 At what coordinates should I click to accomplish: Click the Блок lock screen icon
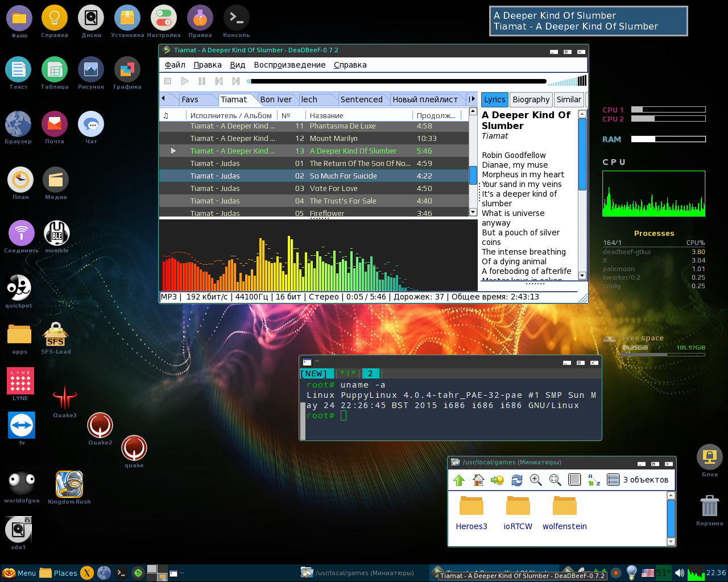click(710, 461)
